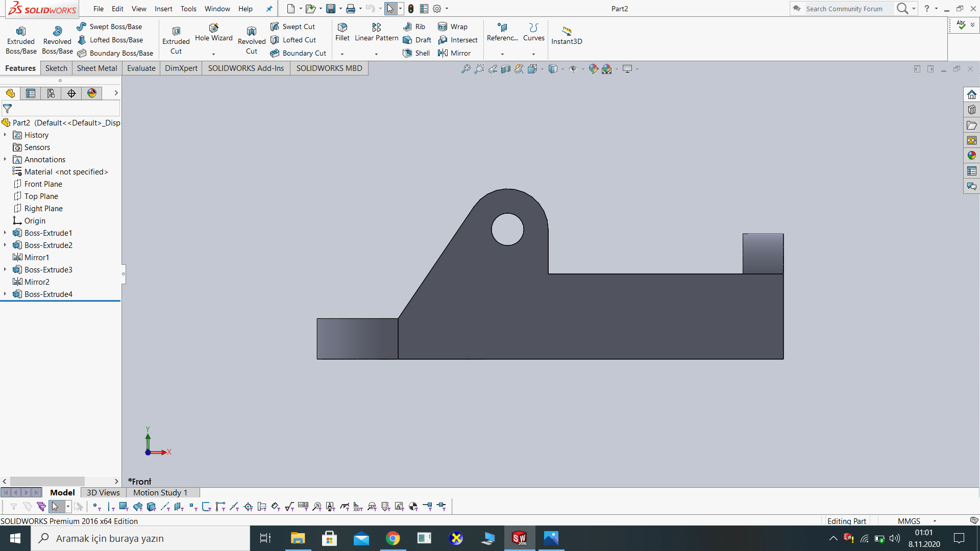
Task: Toggle the traffic-light Rebuild button
Action: tap(411, 9)
